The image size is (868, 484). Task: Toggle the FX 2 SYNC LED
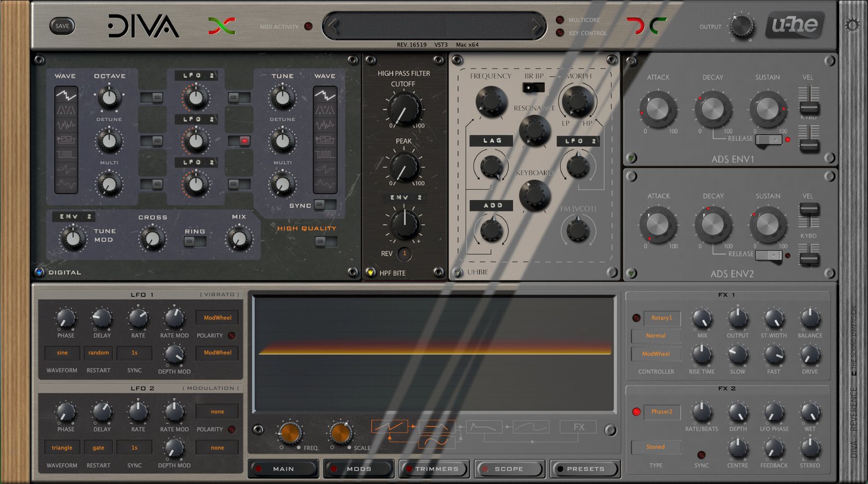point(701,455)
